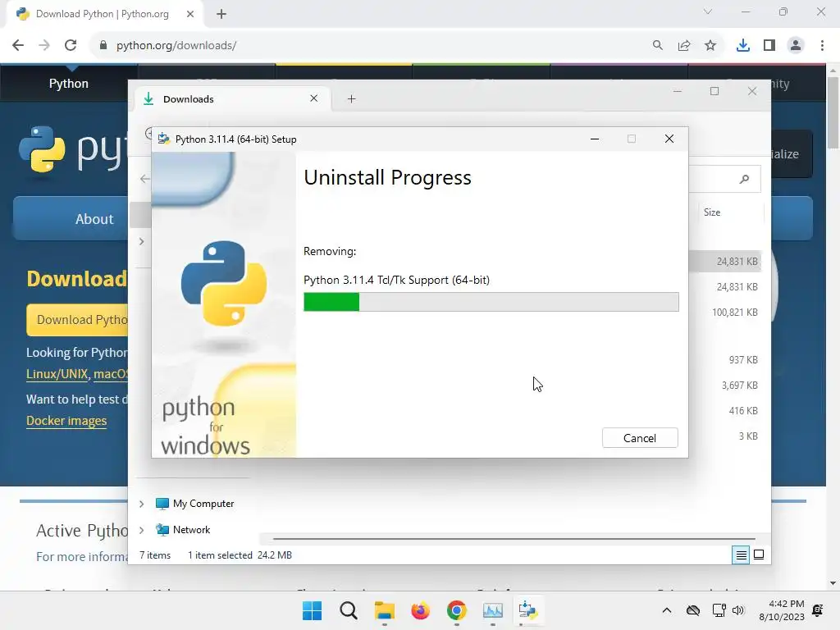This screenshot has width=840, height=630.
Task: Open Chrome three-dot menu
Action: point(822,45)
